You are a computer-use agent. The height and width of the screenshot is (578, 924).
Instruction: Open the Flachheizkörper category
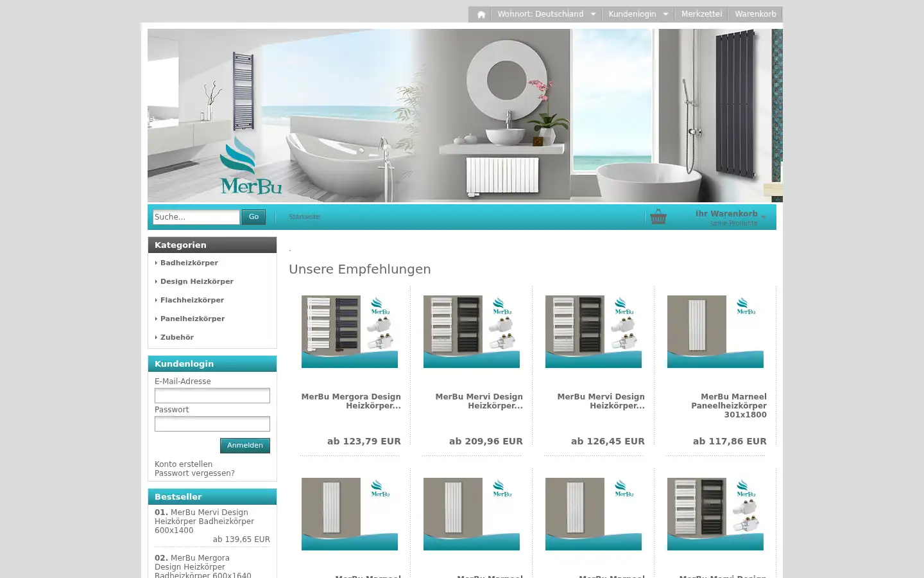coord(192,300)
